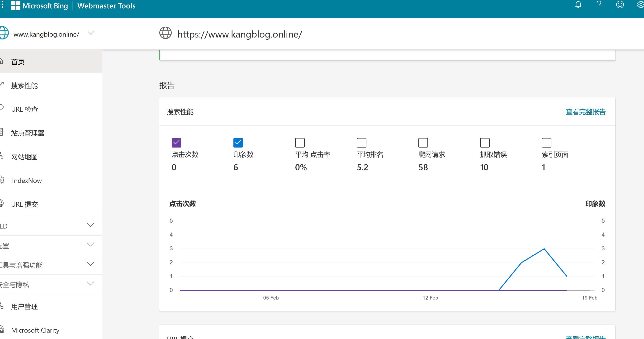This screenshot has height=339, width=644.
Task: Click the 19 Feb label on chart axis
Action: (589, 298)
